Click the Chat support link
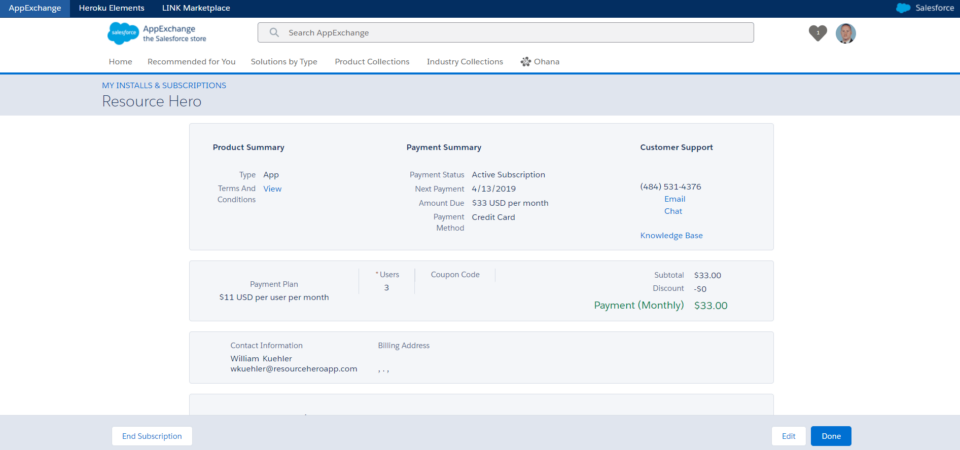 tap(673, 211)
